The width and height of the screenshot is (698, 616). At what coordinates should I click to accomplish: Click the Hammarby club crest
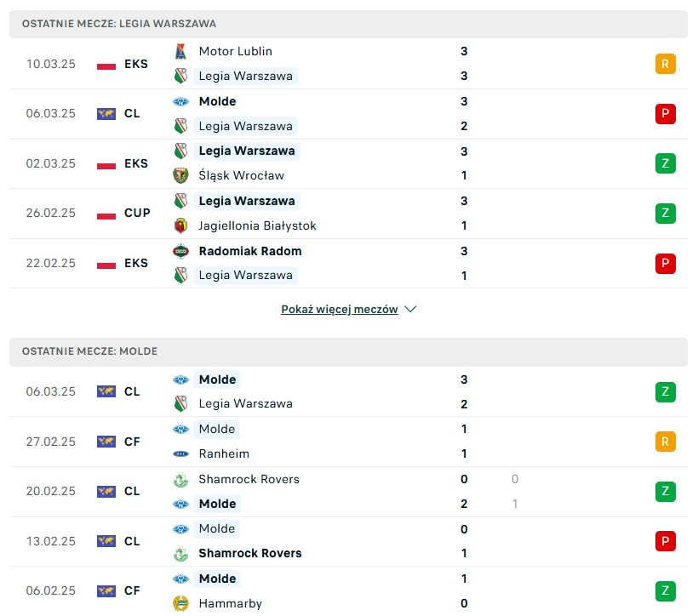[x=180, y=603]
